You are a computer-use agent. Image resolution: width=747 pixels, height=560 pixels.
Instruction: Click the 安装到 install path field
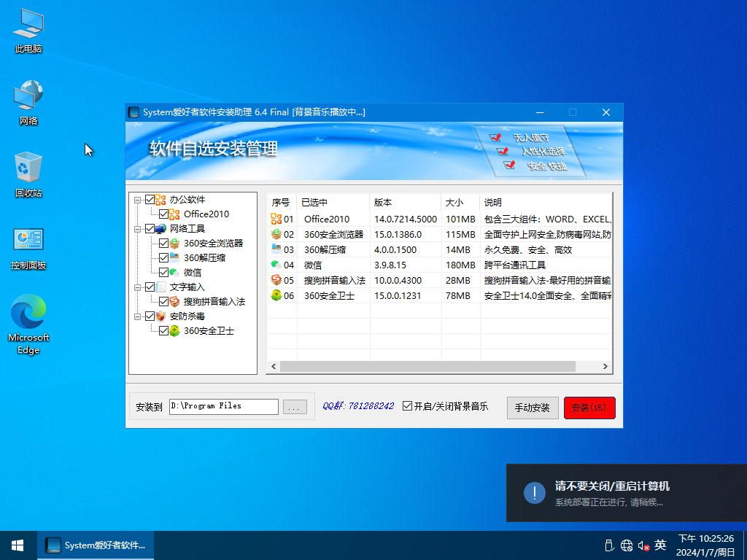click(x=224, y=407)
